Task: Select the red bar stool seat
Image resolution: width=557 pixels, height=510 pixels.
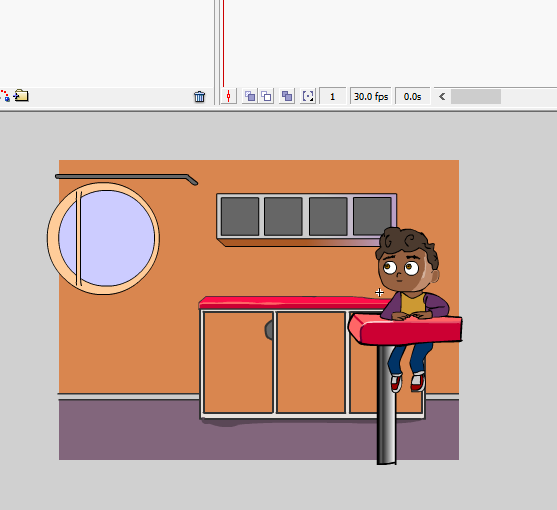Action: click(405, 330)
